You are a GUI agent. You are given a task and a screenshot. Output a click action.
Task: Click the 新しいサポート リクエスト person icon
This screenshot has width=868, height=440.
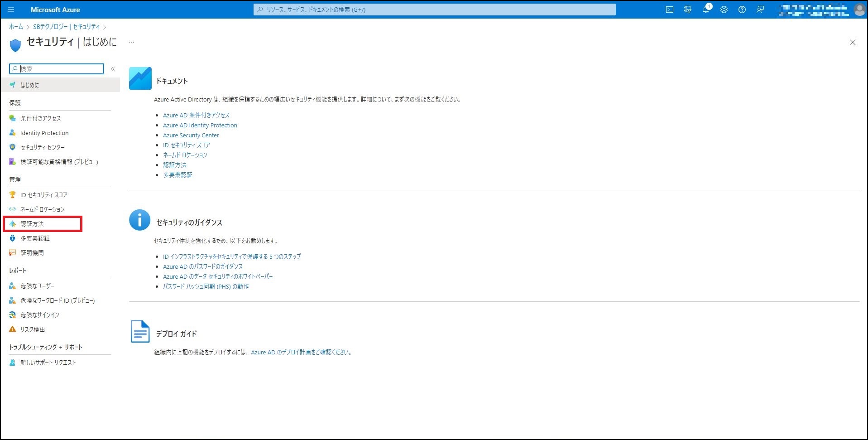tap(13, 363)
